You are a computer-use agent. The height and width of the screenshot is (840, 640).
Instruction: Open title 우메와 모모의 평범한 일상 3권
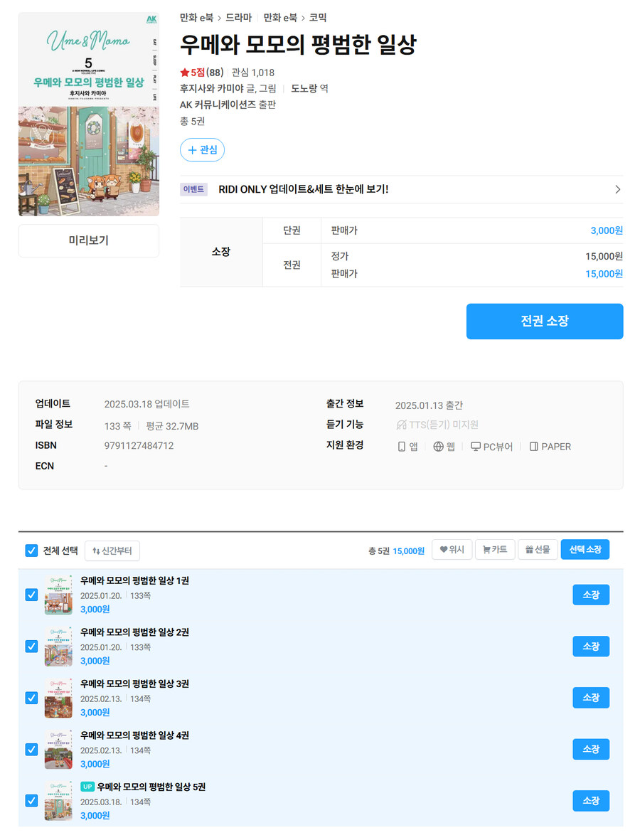(x=134, y=684)
